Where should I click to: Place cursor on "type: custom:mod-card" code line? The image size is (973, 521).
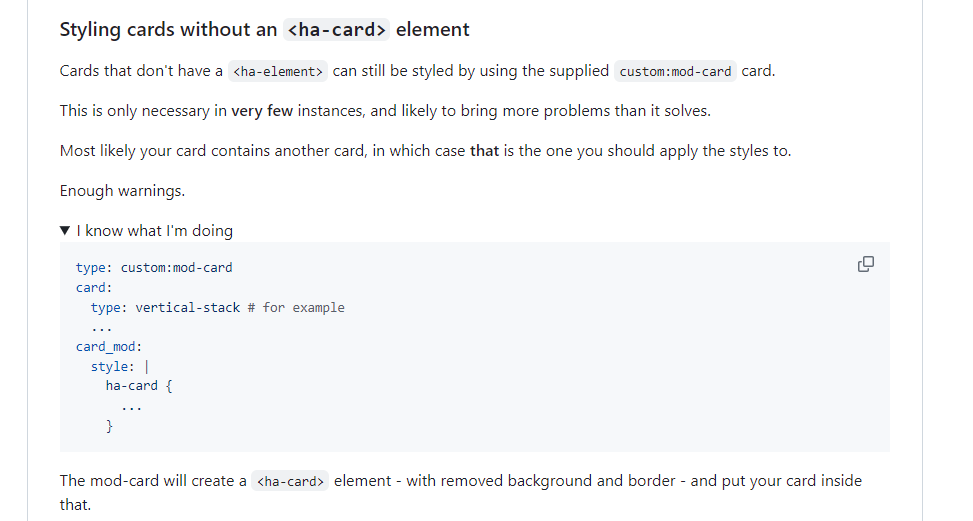154,267
